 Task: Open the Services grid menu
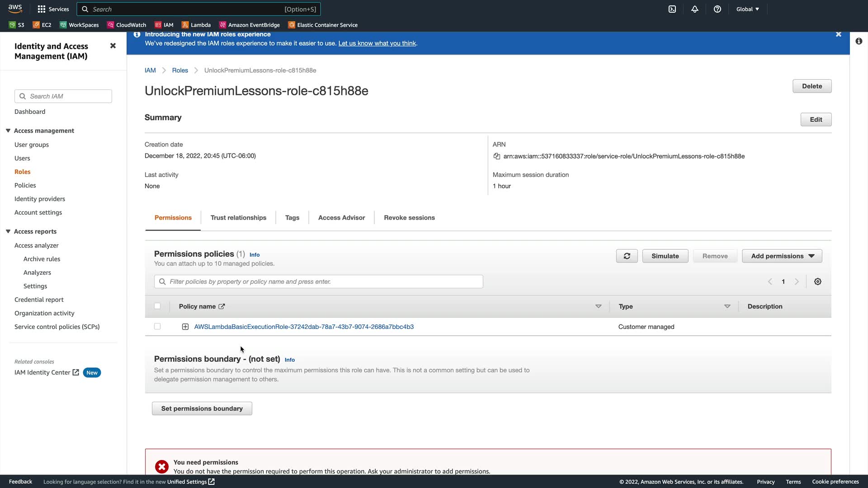(53, 9)
